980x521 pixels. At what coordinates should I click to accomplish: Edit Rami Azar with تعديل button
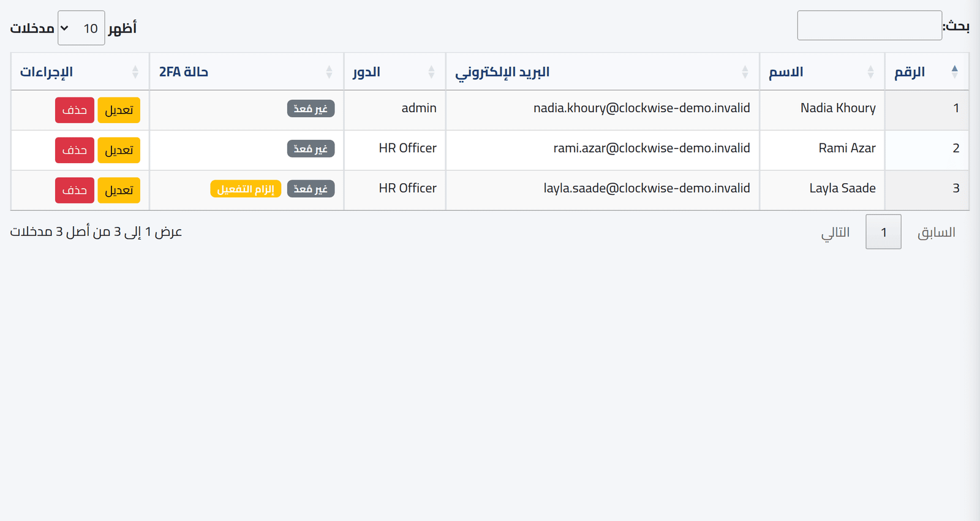pyautogui.click(x=119, y=150)
